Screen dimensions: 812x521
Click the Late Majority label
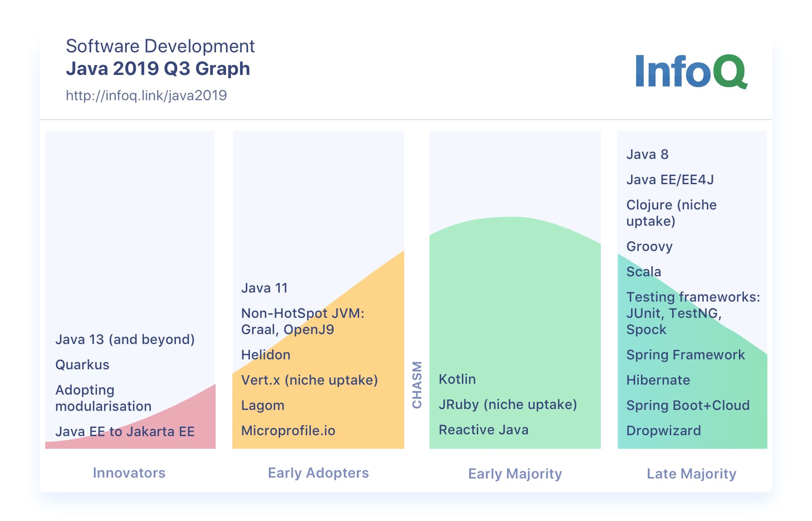[x=691, y=474]
